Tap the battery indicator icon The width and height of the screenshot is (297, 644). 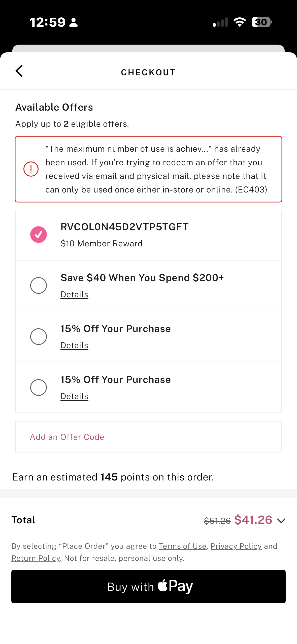[x=262, y=22]
